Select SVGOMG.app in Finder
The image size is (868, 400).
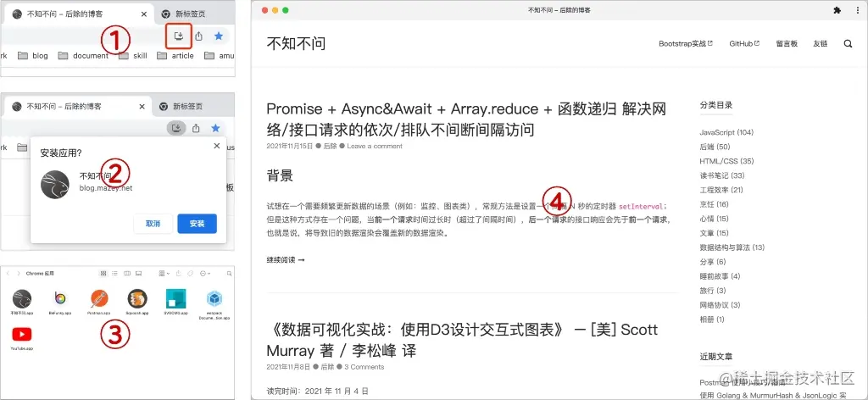click(x=176, y=302)
